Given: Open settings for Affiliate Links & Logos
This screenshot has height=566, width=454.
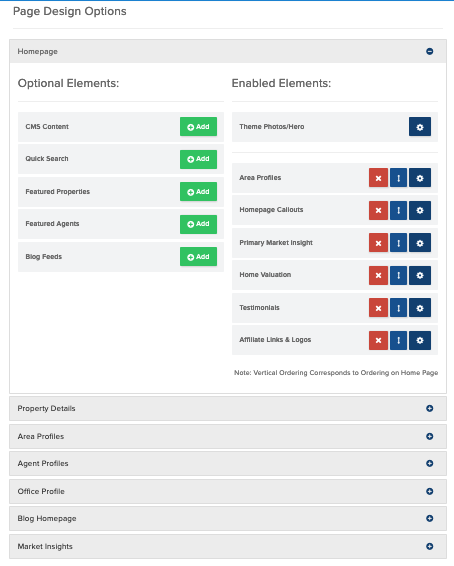Looking at the screenshot, I should point(420,340).
